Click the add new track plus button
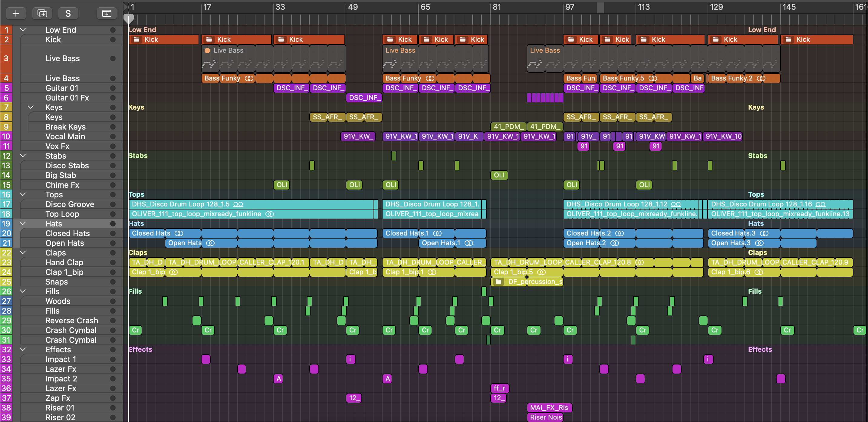 click(16, 14)
